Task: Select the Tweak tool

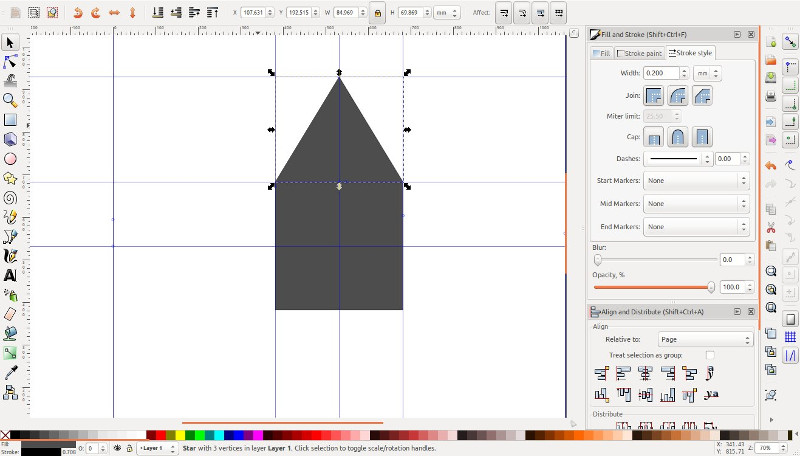Action: click(x=10, y=81)
